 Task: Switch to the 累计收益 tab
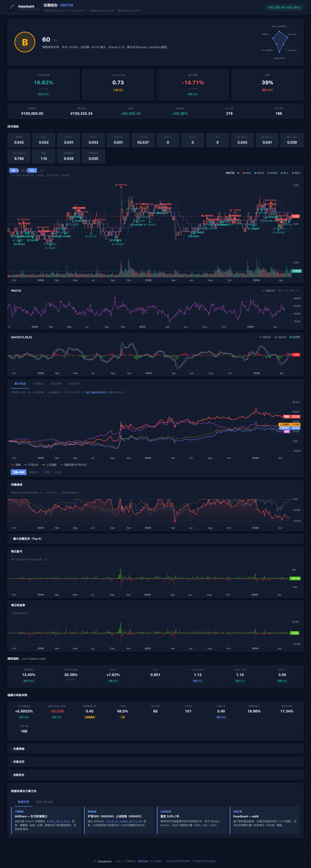pos(20,384)
